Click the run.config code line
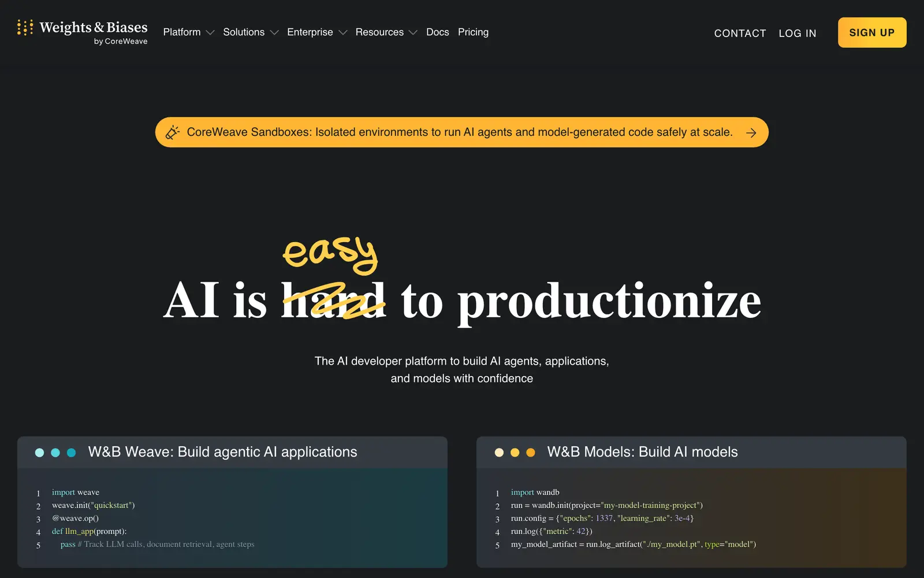Screen dimensions: 924x578 pyautogui.click(x=602, y=518)
